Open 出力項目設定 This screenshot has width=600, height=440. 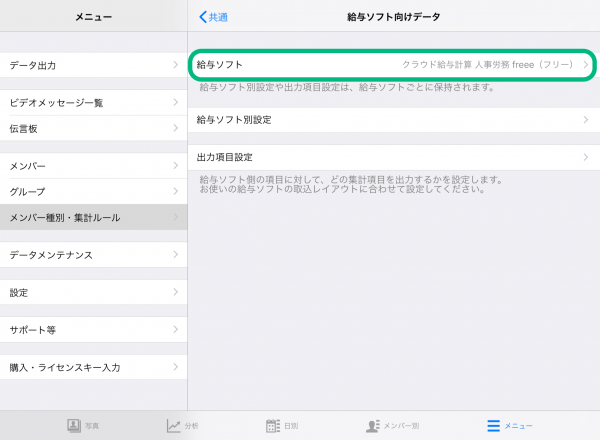click(393, 157)
